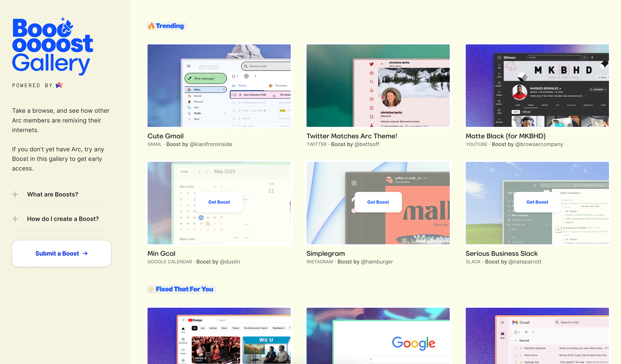Open the Matte Black (for MKBHD) thumbnail
621x364 pixels.
coord(537,85)
